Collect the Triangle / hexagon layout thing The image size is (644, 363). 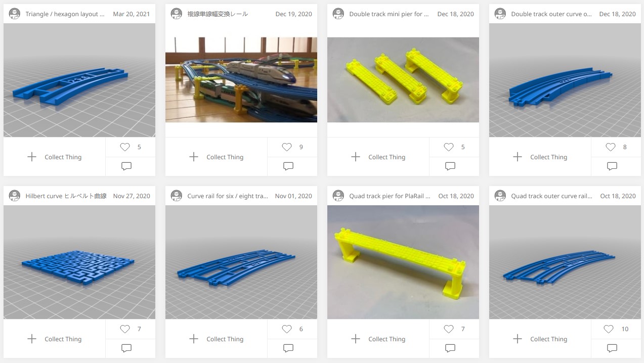coord(54,157)
